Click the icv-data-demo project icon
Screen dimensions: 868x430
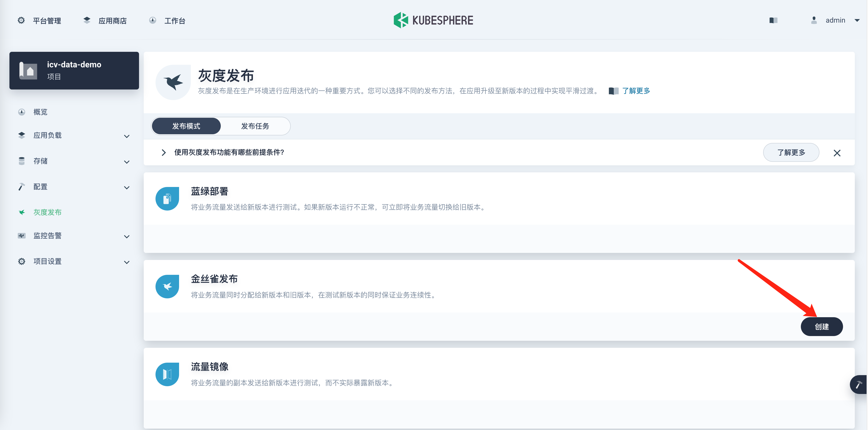coord(28,70)
